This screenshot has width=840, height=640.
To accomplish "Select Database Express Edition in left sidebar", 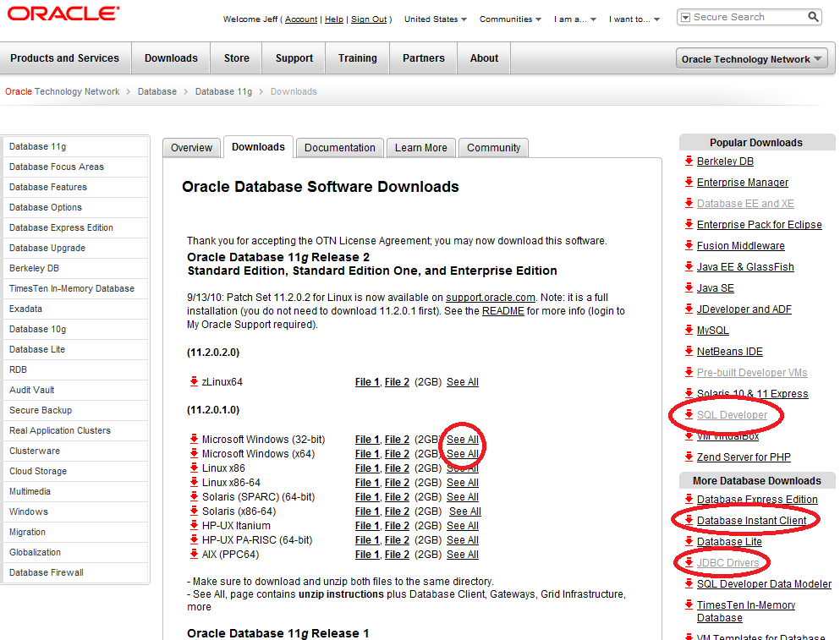I will (x=75, y=227).
